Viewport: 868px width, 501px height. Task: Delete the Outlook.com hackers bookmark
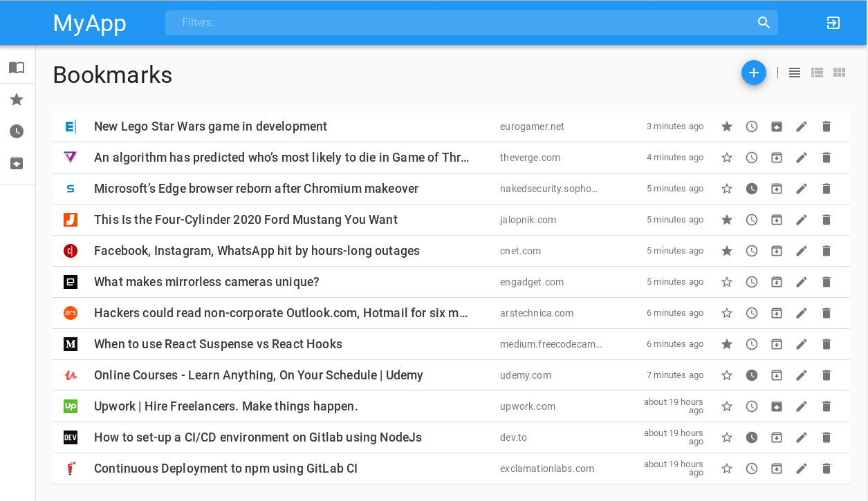point(826,313)
